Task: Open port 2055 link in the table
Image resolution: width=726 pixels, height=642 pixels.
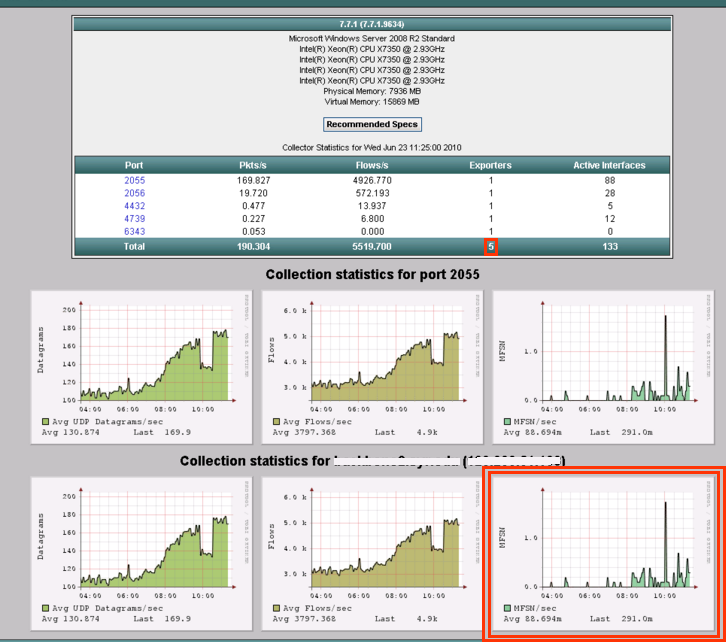Action: (x=135, y=181)
